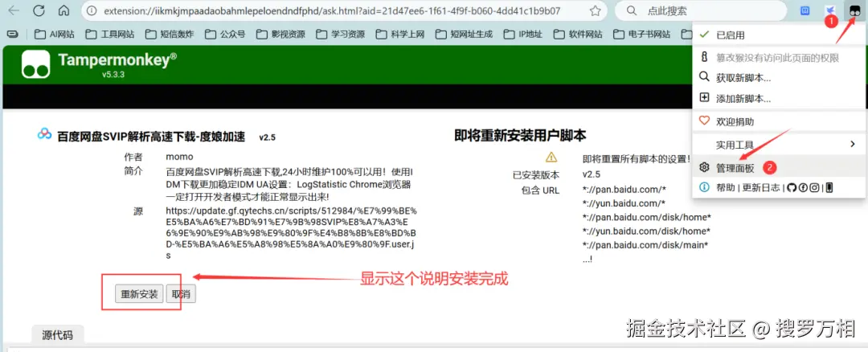The height and width of the screenshot is (352, 868).
Task: Click the blue square extension icon
Action: click(x=805, y=10)
